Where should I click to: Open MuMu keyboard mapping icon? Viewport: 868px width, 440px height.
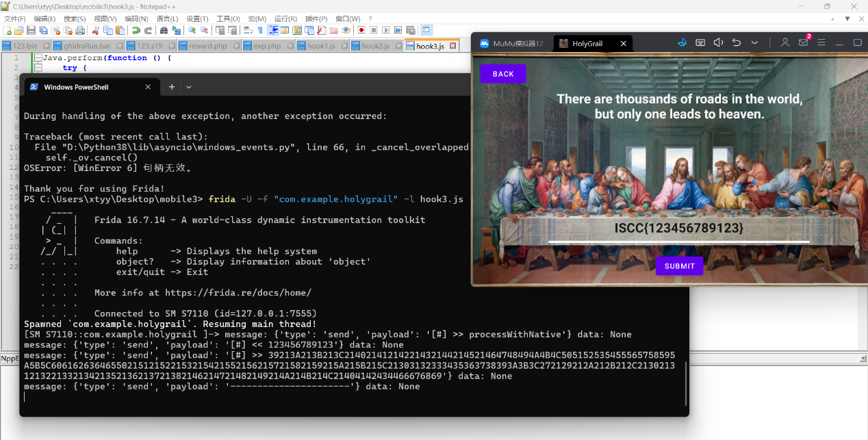[x=700, y=42]
